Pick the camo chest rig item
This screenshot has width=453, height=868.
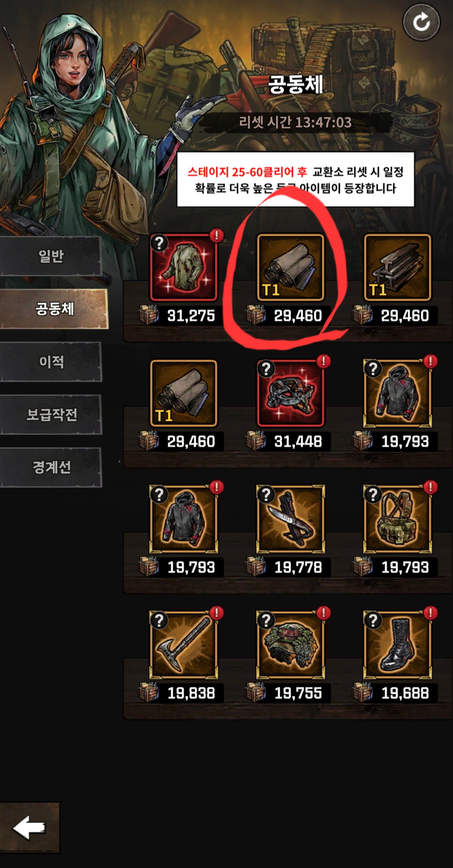[x=397, y=519]
